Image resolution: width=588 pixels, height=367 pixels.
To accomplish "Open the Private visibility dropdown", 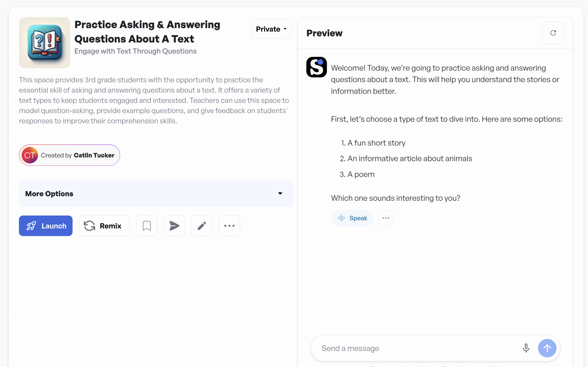I will click(271, 29).
